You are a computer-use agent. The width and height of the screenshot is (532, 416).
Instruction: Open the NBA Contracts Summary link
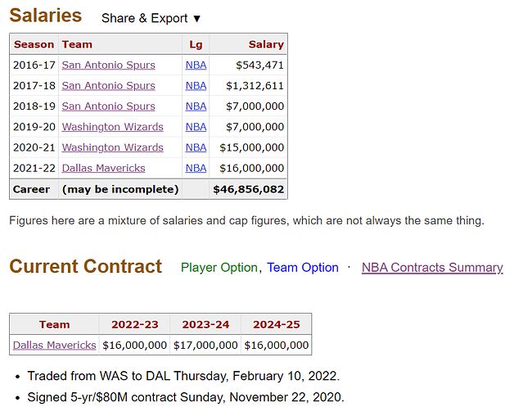point(432,268)
